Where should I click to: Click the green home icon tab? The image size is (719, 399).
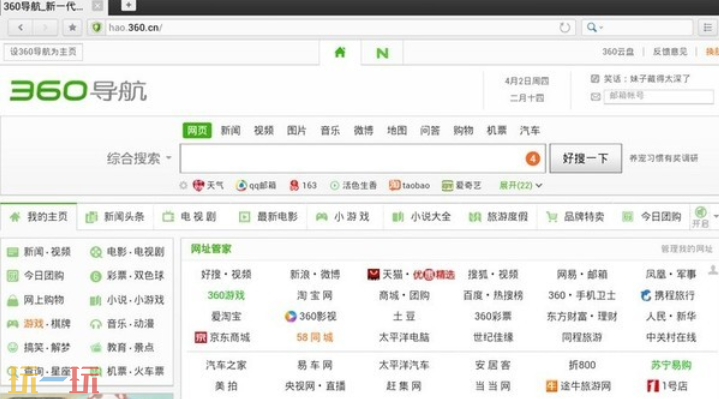(340, 52)
